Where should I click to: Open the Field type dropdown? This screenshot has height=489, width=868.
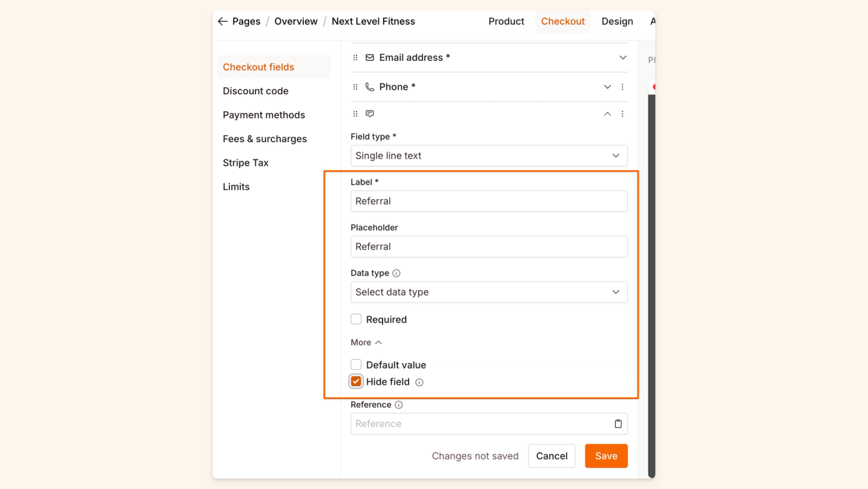point(489,156)
